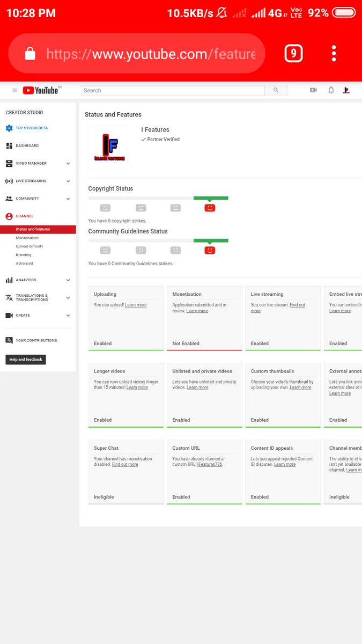
Task: Open the account avatar in header
Action: (x=346, y=90)
